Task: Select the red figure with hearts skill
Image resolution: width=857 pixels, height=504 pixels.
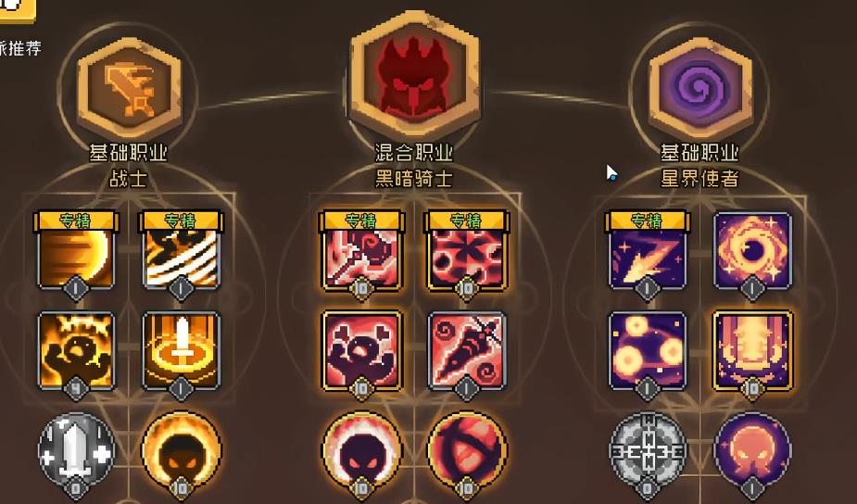Action: coord(361,351)
